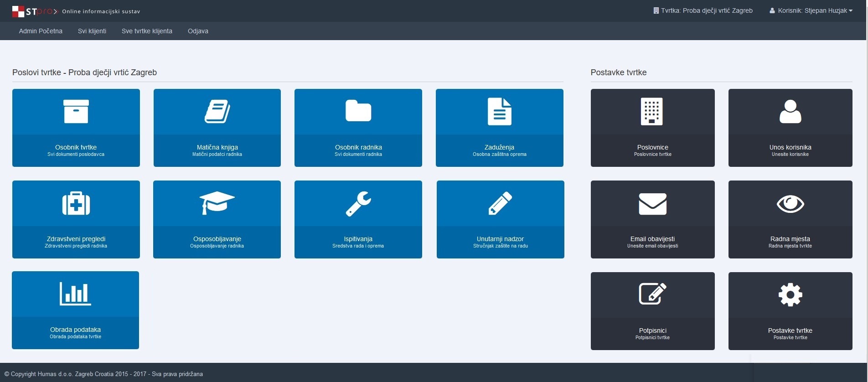Screen dimensions: 868x382
Task: Open the Osobnik tvrtke archive box icon
Action: [x=76, y=112]
